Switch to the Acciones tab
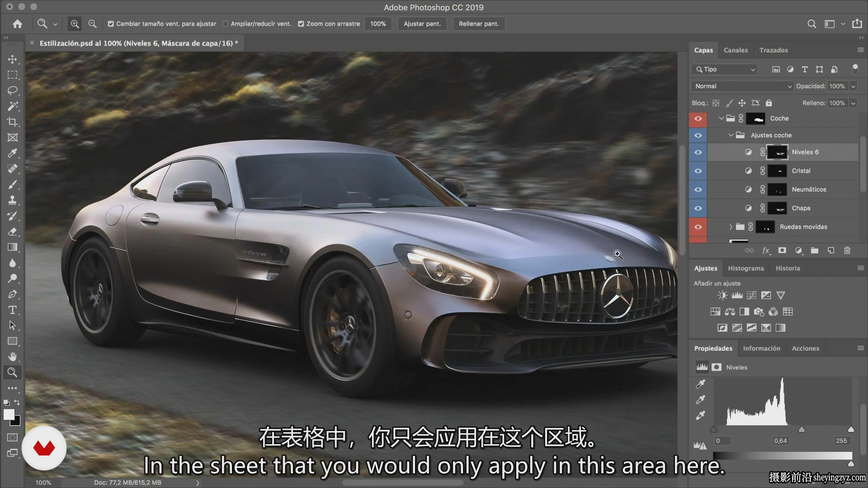The width and height of the screenshot is (868, 488). click(x=805, y=348)
